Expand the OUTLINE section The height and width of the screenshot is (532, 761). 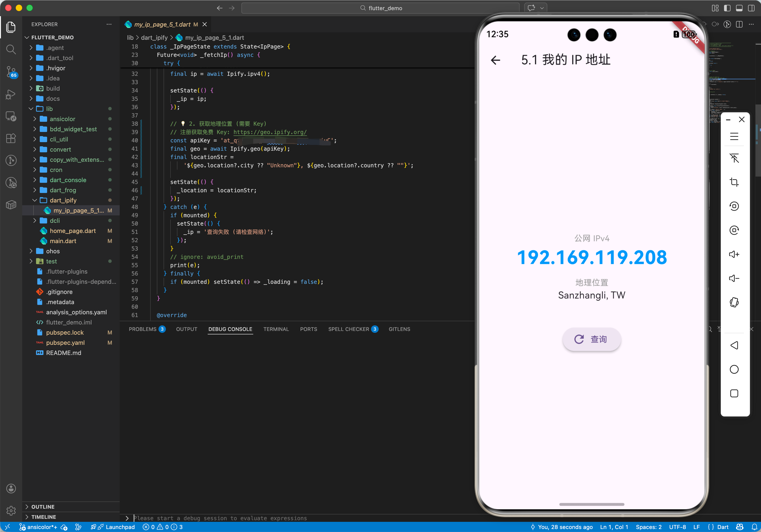(43, 507)
